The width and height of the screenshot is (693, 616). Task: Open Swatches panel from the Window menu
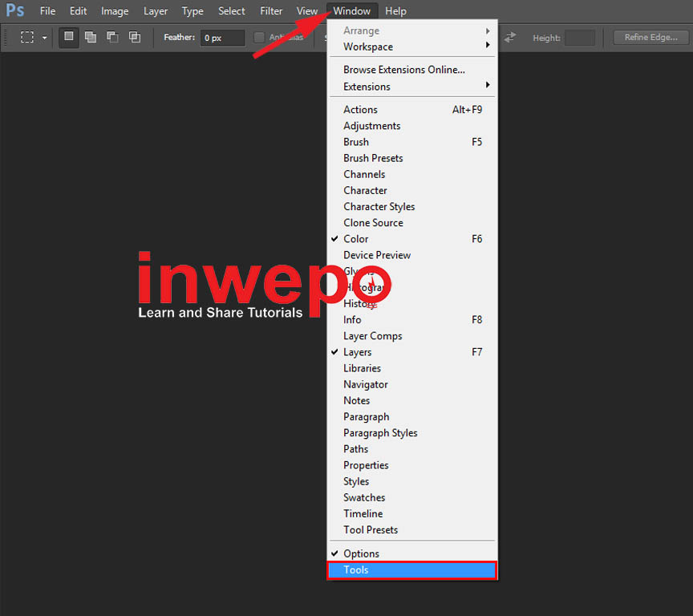[x=364, y=497]
